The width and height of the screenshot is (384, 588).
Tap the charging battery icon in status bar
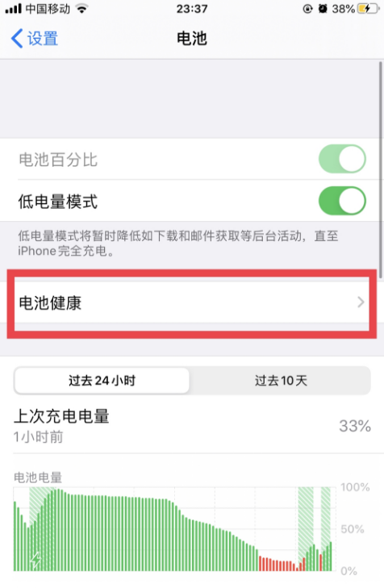tap(368, 9)
